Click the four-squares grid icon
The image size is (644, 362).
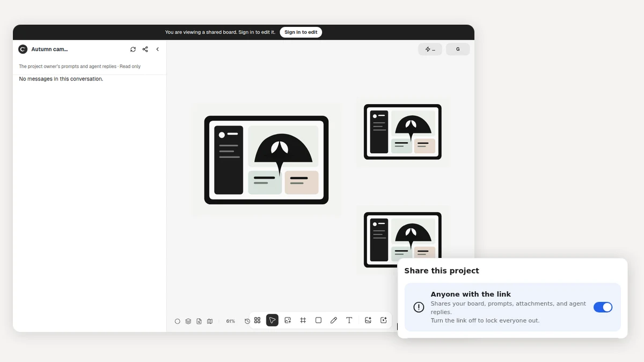(x=258, y=320)
